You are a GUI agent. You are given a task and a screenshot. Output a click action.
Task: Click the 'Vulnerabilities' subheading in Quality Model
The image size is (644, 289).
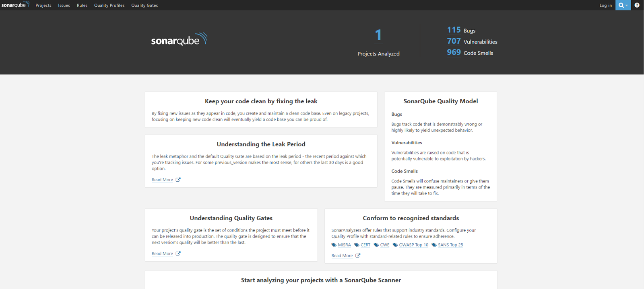point(407,143)
